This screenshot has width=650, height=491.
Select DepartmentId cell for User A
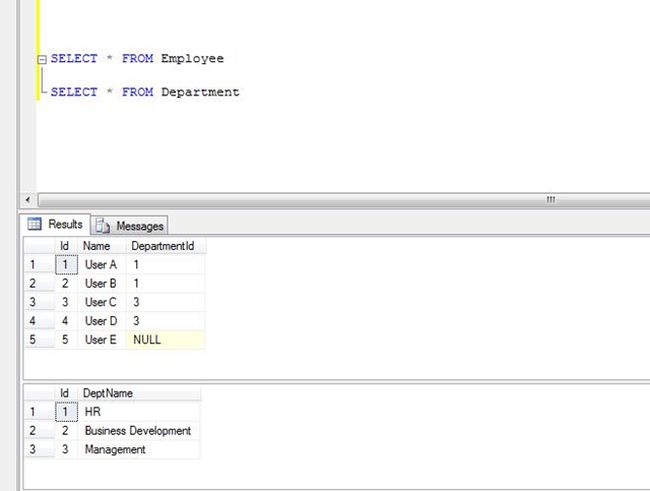click(x=165, y=265)
